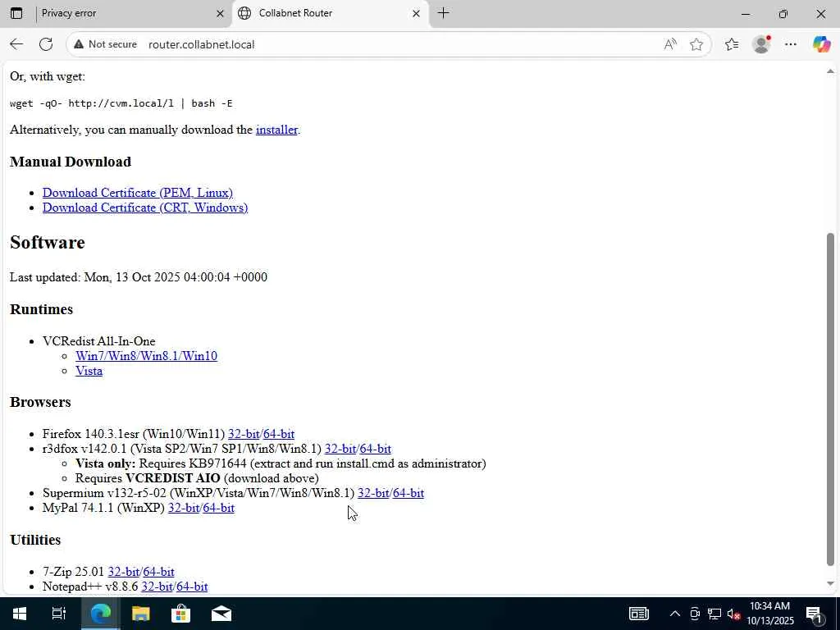Open the Favorites list icon
This screenshot has height=630, width=840.
(732, 44)
